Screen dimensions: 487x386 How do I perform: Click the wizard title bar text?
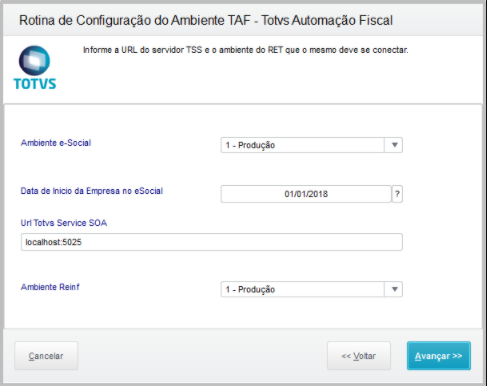[x=206, y=20]
